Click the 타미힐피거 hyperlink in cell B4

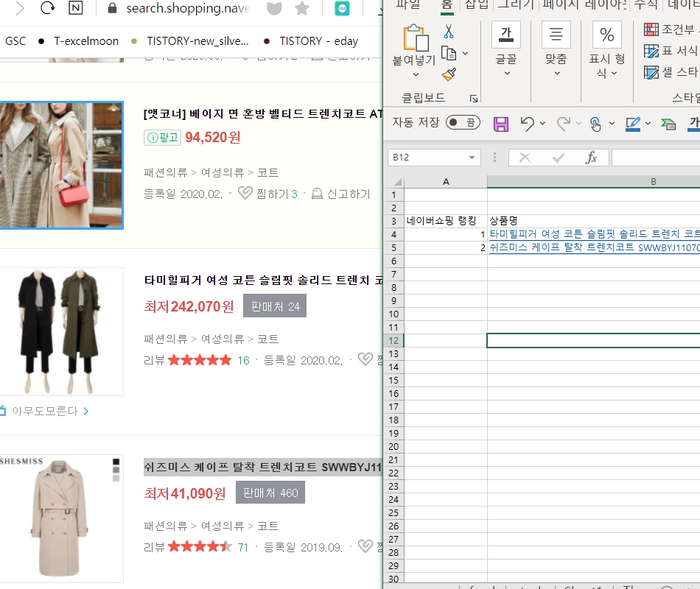click(x=594, y=234)
